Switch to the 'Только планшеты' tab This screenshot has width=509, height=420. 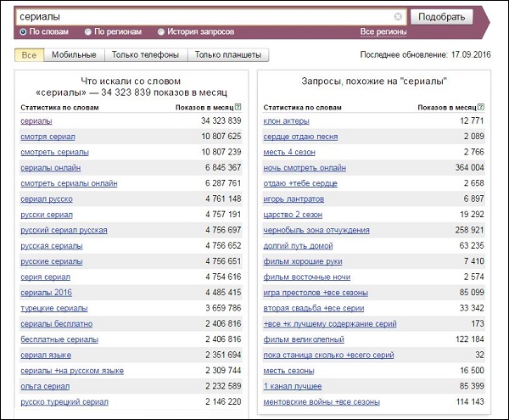(x=228, y=55)
